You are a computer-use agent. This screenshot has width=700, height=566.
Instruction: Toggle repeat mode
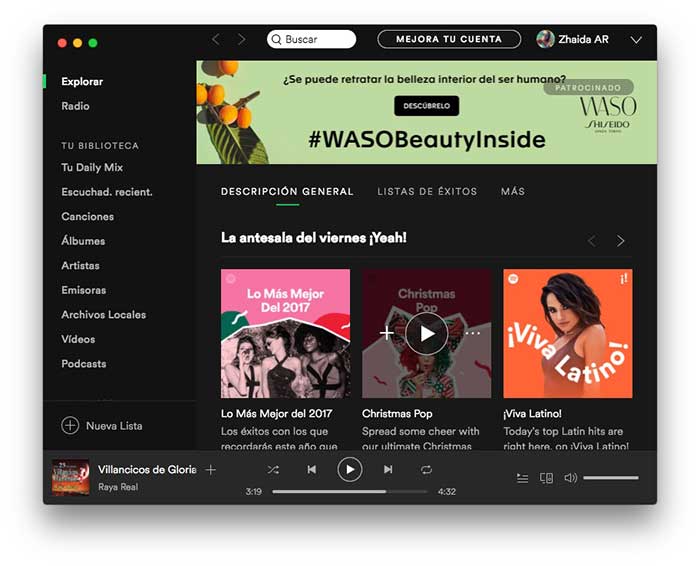pos(426,470)
